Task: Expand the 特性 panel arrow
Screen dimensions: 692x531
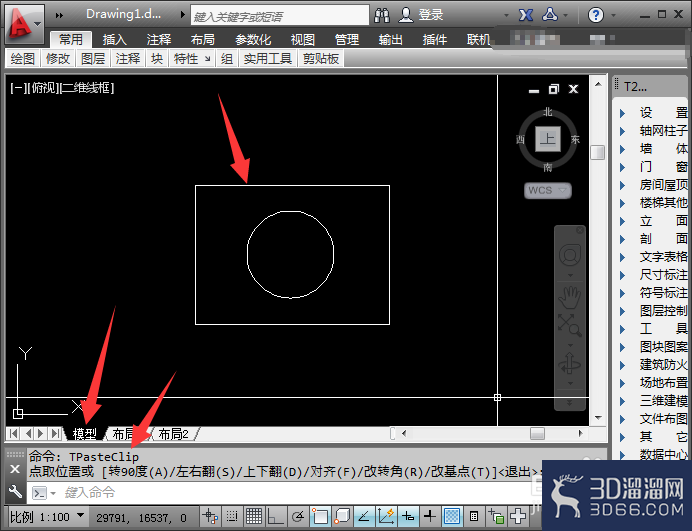Action: (207, 59)
